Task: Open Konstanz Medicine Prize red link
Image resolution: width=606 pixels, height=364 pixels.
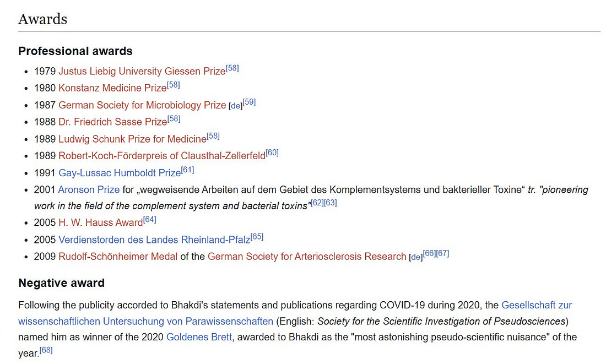Action: coord(112,88)
